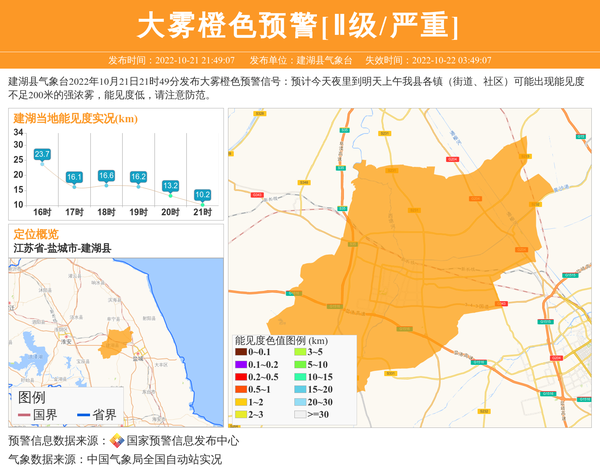600x471 pixels.
Task: Click the 3~5 green legend swatch
Action: point(299,352)
